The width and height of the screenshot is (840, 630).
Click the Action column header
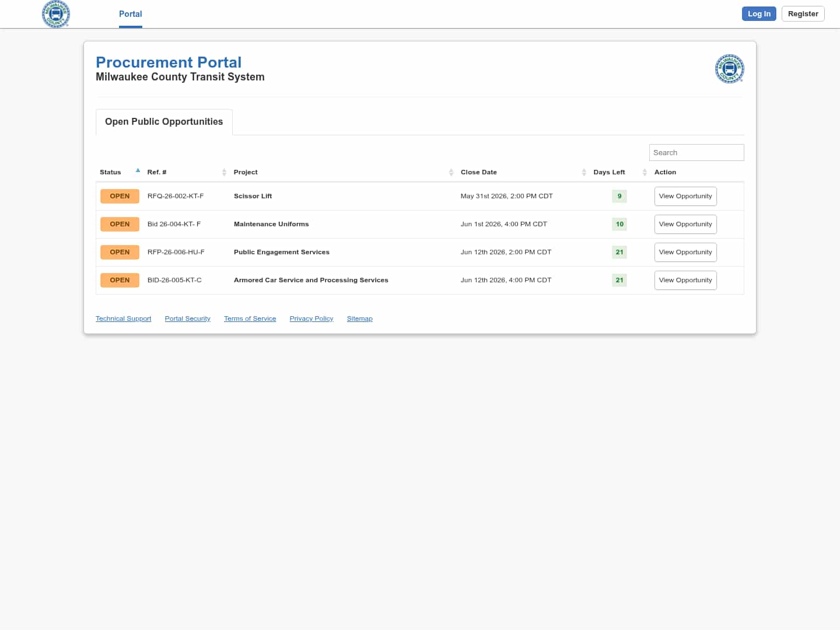[665, 172]
